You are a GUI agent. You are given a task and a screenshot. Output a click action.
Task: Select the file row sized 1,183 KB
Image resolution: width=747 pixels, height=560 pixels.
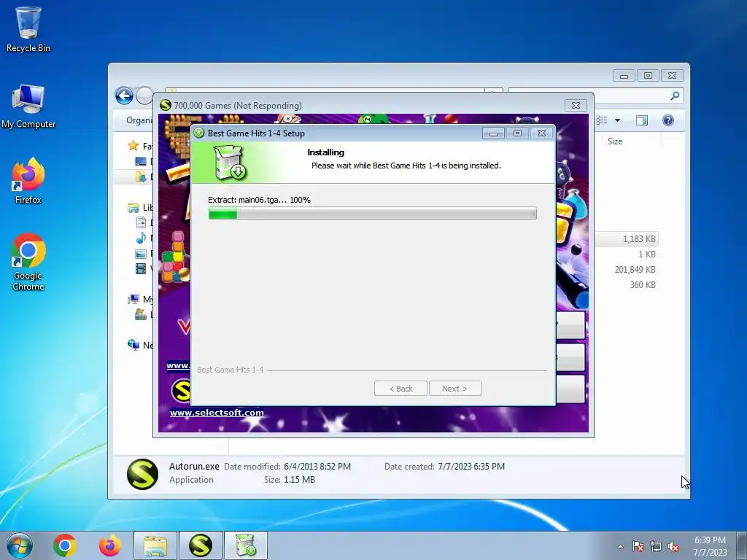(626, 239)
